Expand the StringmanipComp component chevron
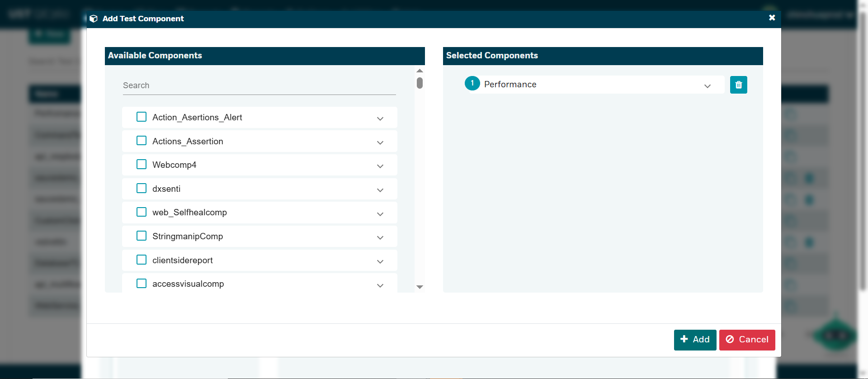The image size is (868, 379). [380, 237]
